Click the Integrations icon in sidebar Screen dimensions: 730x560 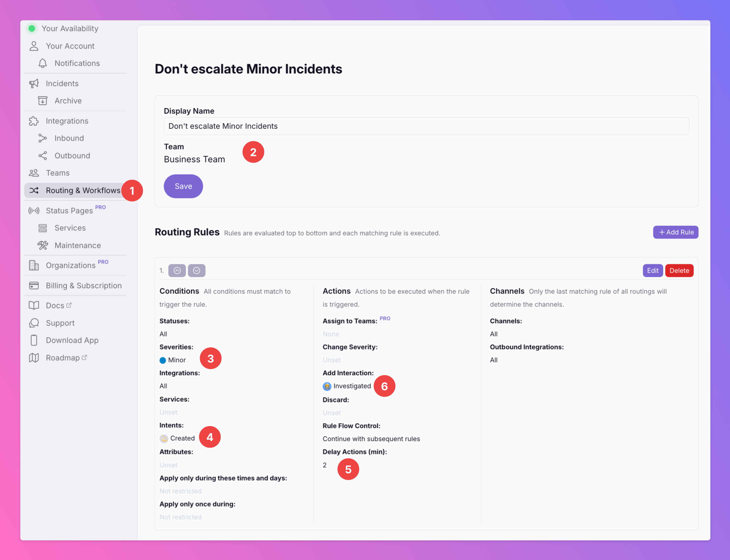(33, 121)
